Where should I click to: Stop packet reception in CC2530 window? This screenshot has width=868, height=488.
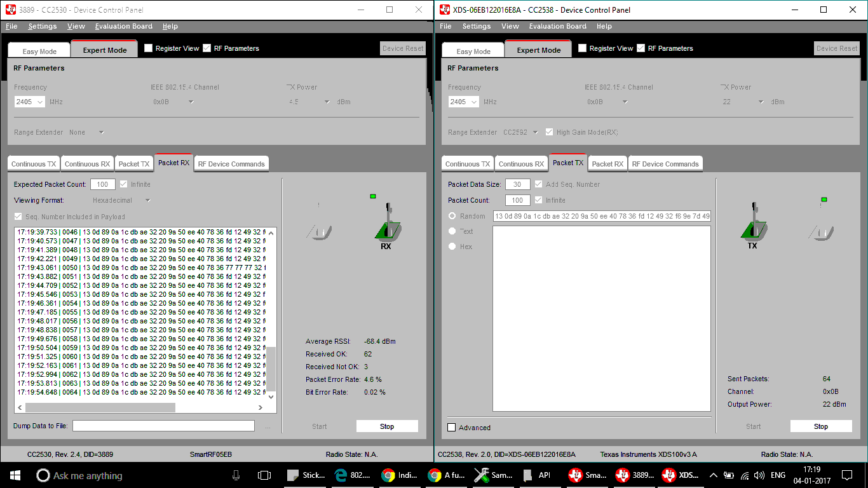coord(387,426)
